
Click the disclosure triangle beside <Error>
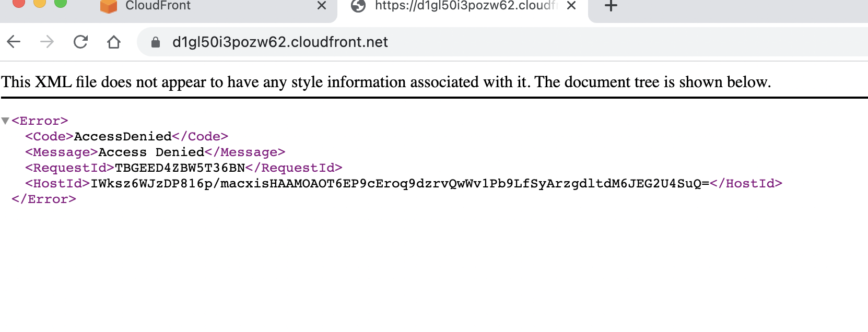5,121
